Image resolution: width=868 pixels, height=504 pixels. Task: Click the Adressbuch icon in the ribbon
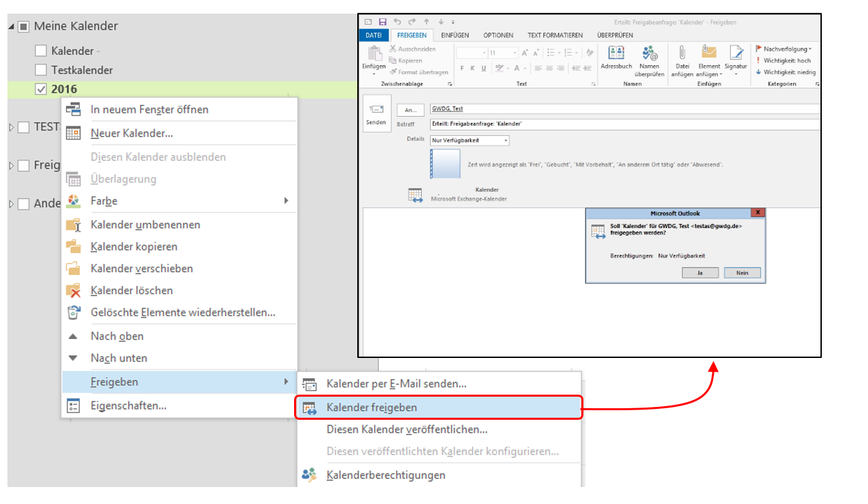[x=616, y=53]
